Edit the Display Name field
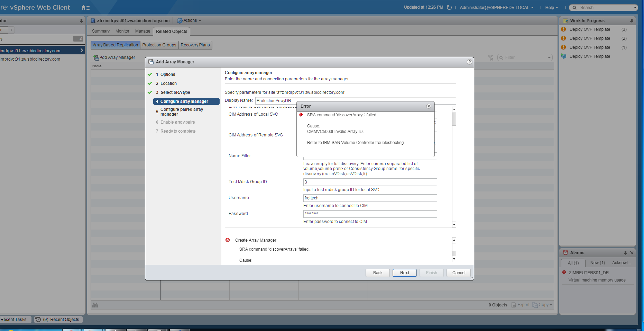The height and width of the screenshot is (331, 644). (356, 101)
